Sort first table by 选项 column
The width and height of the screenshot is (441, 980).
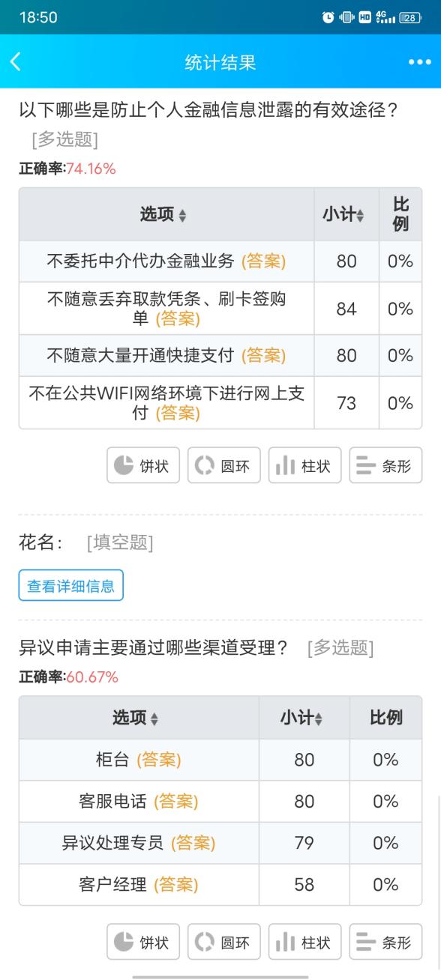[x=164, y=214]
